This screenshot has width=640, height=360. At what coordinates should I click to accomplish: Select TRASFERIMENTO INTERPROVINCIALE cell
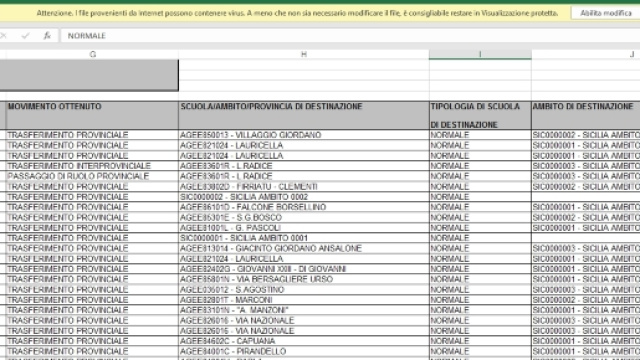(x=92, y=166)
